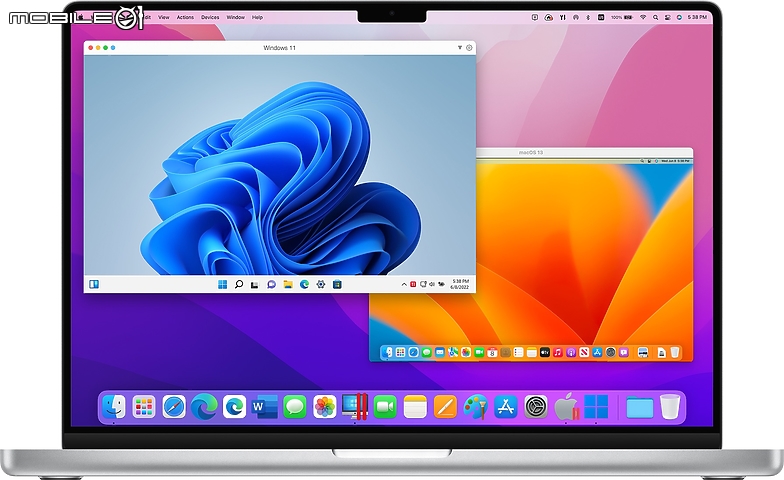Open Pages in the main Dock
This screenshot has width=784, height=480.
coord(445,406)
